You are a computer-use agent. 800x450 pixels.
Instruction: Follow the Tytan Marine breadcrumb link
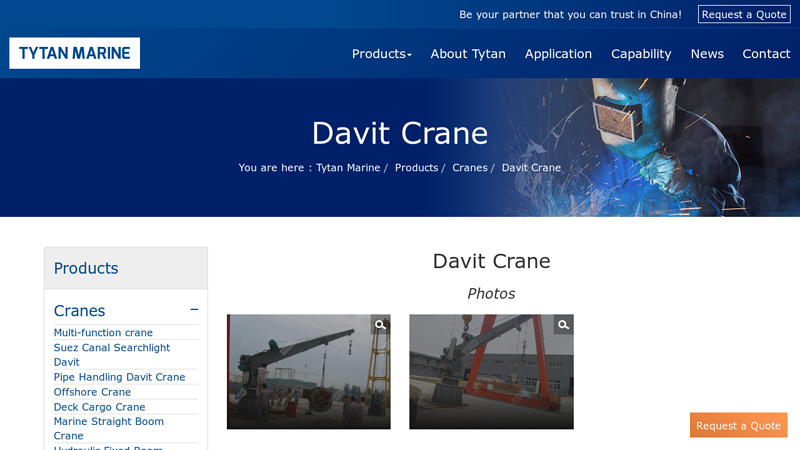(x=348, y=167)
